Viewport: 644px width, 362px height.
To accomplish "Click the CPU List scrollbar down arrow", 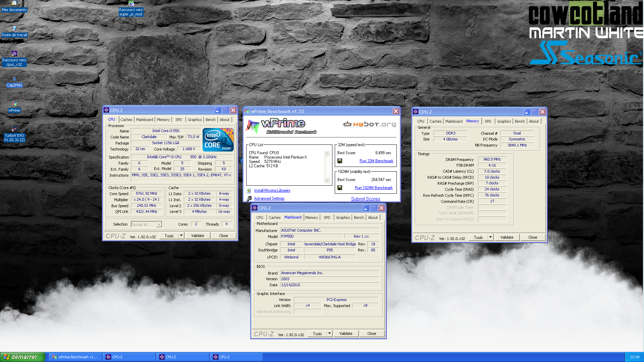I will (x=327, y=180).
